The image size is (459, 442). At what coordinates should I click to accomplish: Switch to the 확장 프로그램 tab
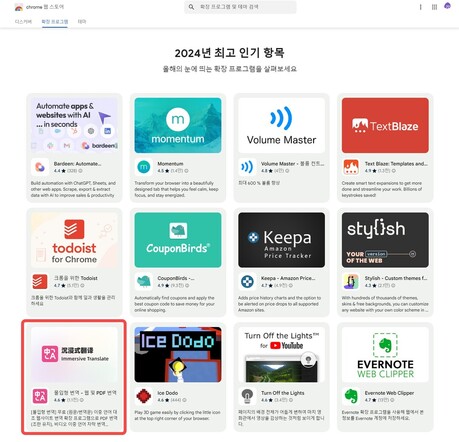coord(55,22)
